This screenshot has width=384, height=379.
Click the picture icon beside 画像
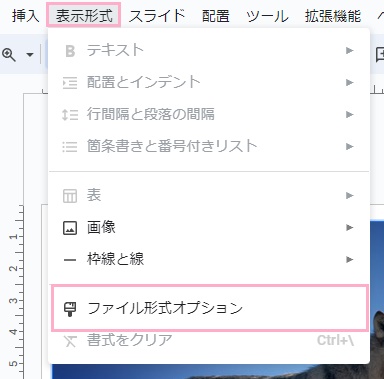(x=70, y=228)
